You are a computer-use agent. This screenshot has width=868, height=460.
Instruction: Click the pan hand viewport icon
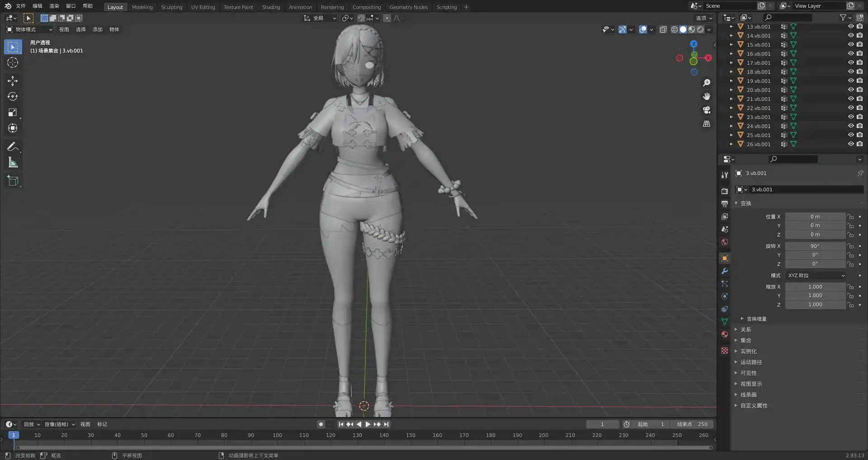pyautogui.click(x=707, y=96)
